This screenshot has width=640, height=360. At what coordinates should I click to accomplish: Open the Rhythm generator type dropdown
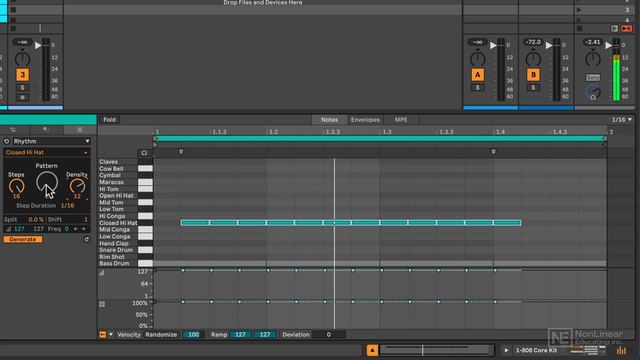(51, 141)
